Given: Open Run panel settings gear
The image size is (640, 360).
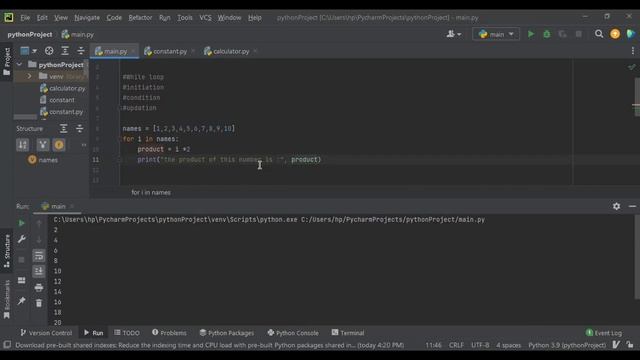Looking at the screenshot, I should click(616, 207).
